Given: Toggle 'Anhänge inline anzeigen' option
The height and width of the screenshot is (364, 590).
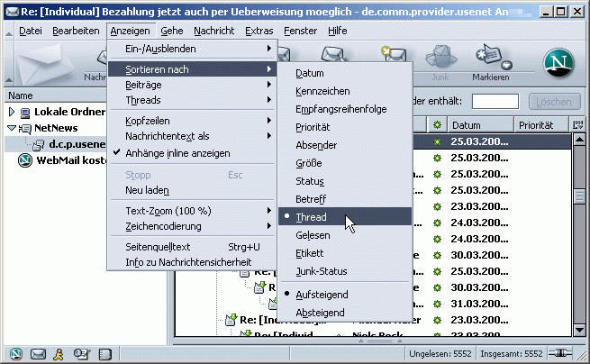Looking at the screenshot, I should pos(177,153).
